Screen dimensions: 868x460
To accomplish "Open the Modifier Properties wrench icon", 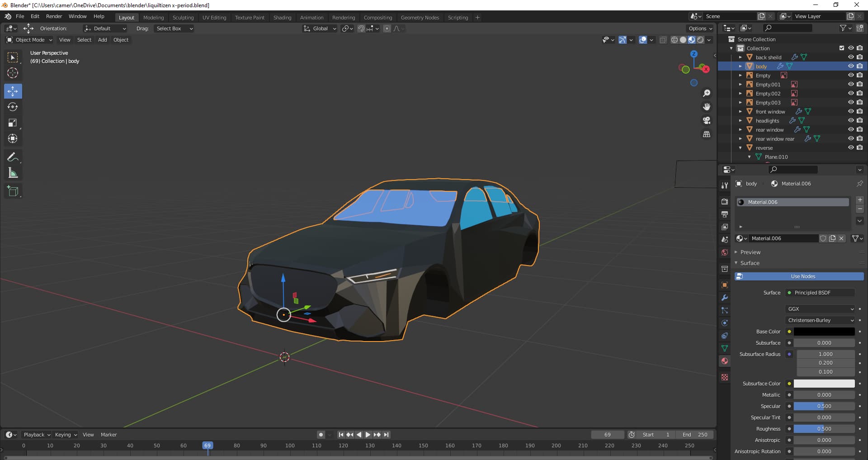I will point(724,298).
